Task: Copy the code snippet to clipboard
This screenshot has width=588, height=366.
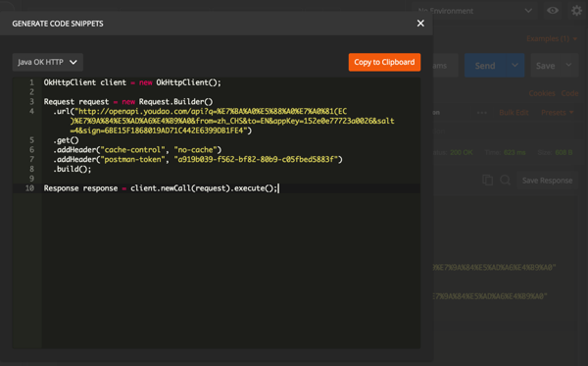Action: pos(384,63)
